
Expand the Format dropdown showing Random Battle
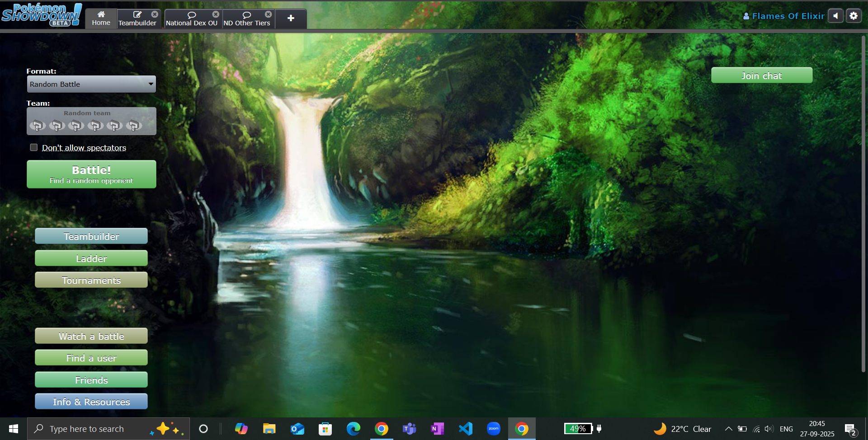(x=91, y=84)
